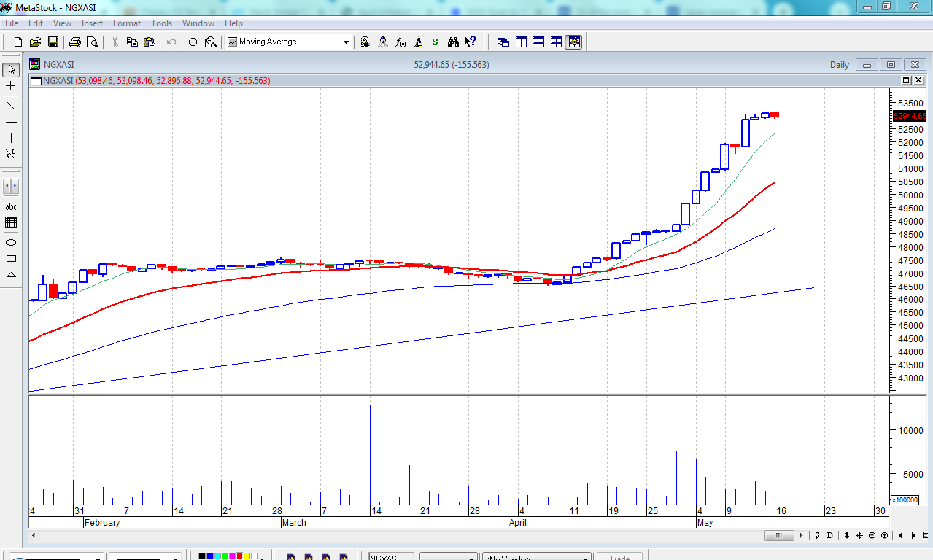Select the triangle drawing tool
Screen dimensions: 933x560
pos(11,275)
